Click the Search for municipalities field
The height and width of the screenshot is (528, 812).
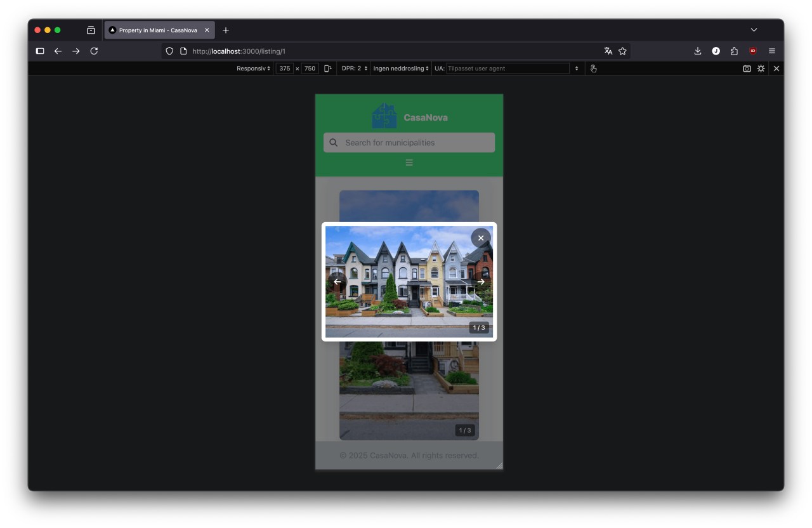click(409, 142)
